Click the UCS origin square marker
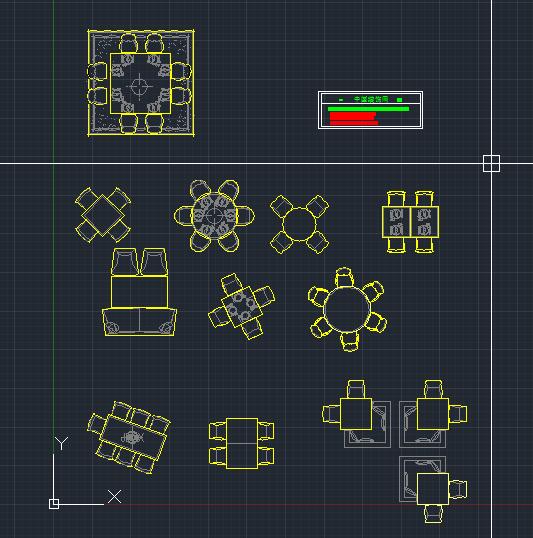Screen dimensions: 533x538 click(x=54, y=504)
